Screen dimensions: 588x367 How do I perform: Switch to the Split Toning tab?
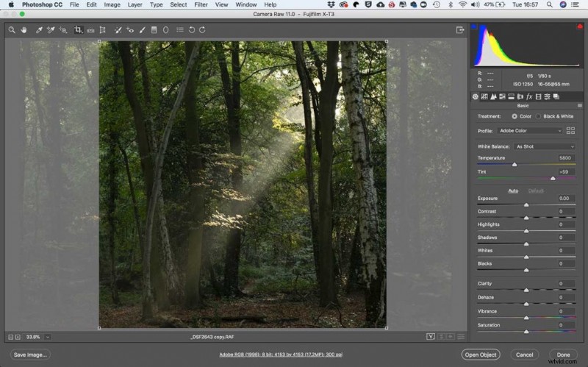(511, 97)
